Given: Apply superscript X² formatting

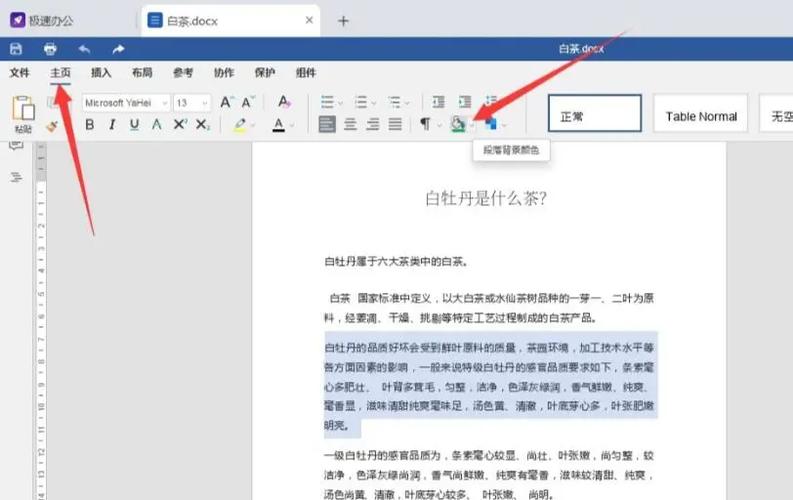Looking at the screenshot, I should [x=180, y=124].
